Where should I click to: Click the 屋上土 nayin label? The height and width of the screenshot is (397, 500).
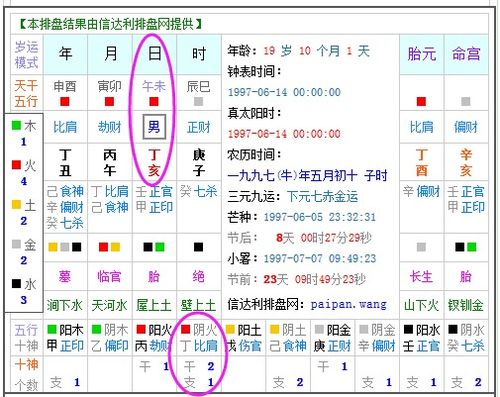(x=154, y=305)
